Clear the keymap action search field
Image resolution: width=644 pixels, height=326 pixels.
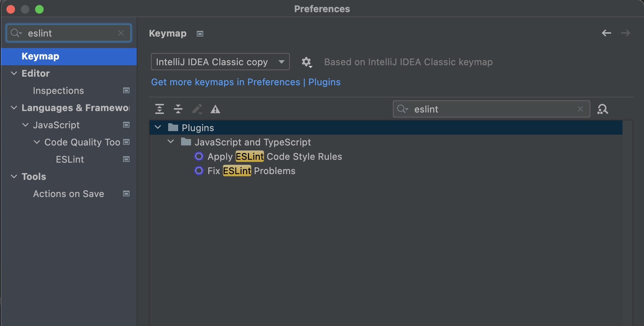click(x=580, y=109)
